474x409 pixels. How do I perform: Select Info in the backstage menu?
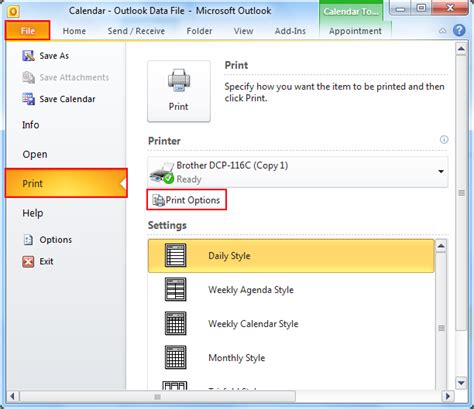coord(31,125)
